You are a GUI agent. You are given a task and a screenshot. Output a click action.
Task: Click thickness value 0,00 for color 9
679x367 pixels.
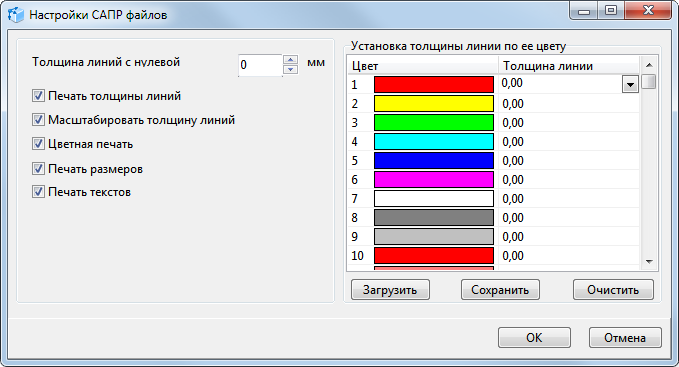(x=513, y=237)
